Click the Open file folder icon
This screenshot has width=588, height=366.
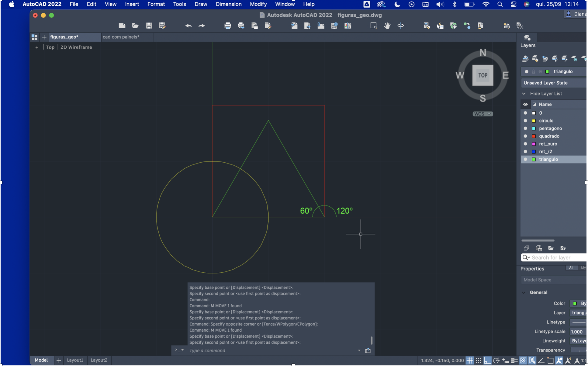(135, 26)
